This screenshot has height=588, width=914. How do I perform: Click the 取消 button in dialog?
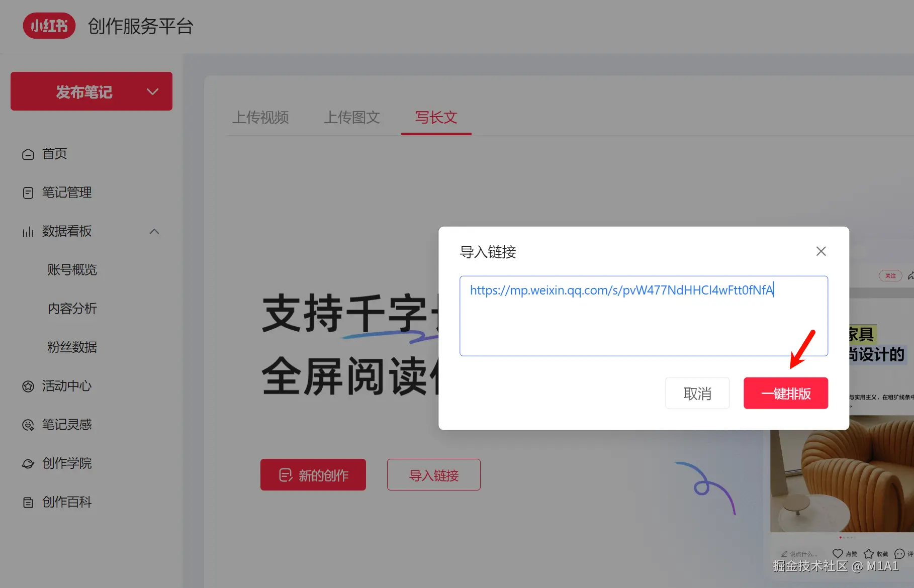tap(697, 393)
